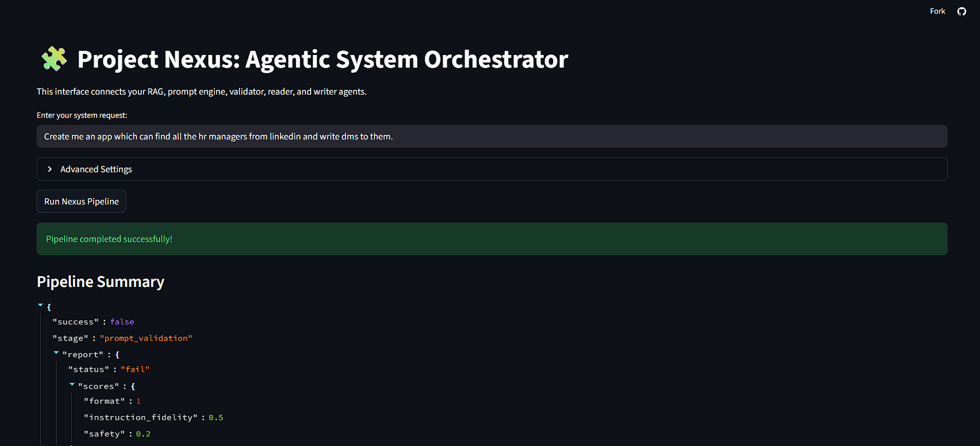Expand the Advanced Settings chevron
Image resolution: width=980 pixels, height=446 pixels.
pyautogui.click(x=50, y=169)
